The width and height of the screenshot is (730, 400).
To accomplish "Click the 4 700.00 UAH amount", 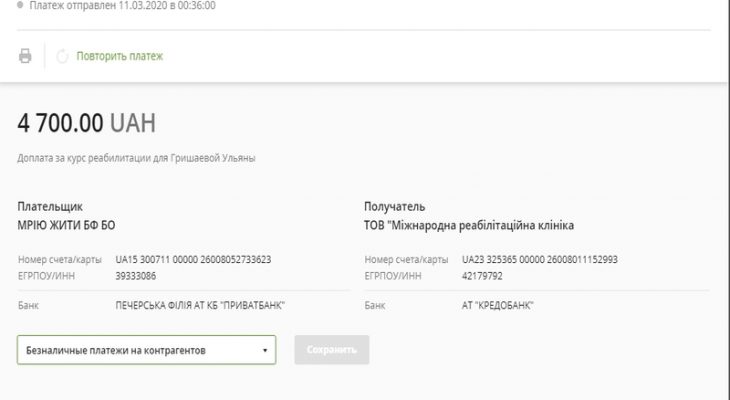I will (87, 123).
